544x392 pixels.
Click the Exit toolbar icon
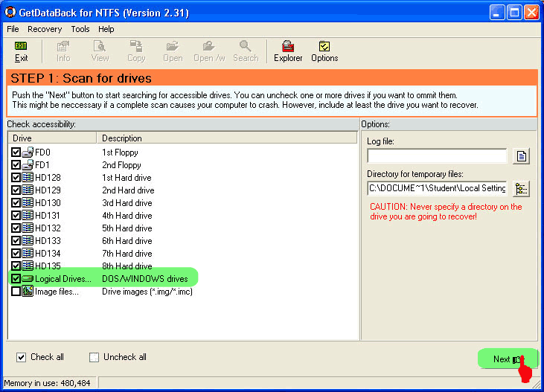(21, 46)
